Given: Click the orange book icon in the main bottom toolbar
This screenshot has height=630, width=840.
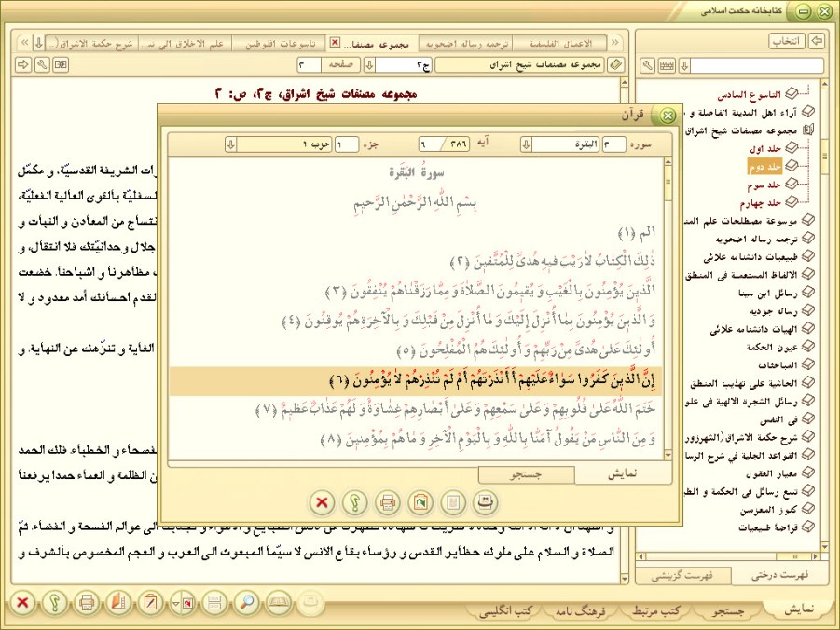Looking at the screenshot, I should pos(118,603).
